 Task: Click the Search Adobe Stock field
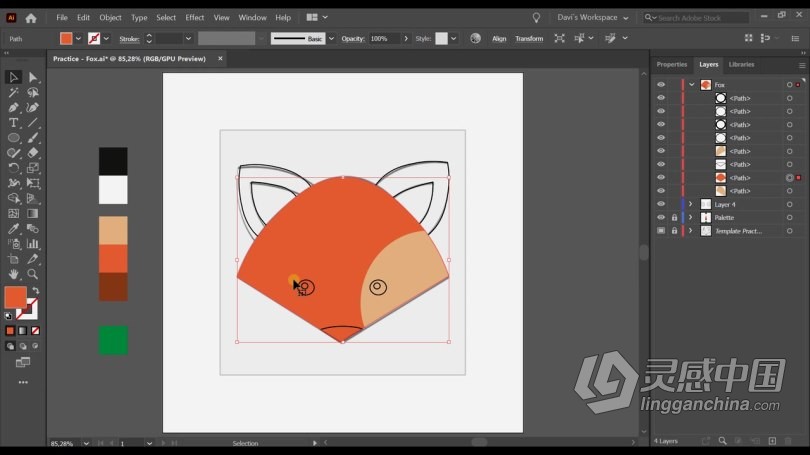695,18
